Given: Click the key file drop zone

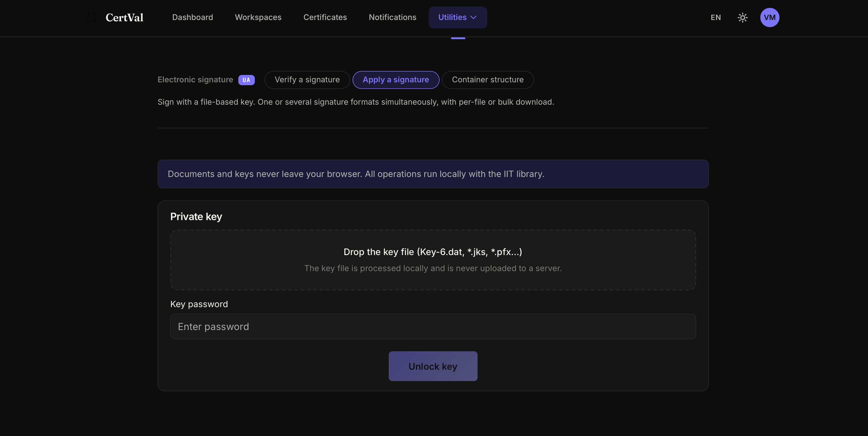Looking at the screenshot, I should (x=433, y=260).
